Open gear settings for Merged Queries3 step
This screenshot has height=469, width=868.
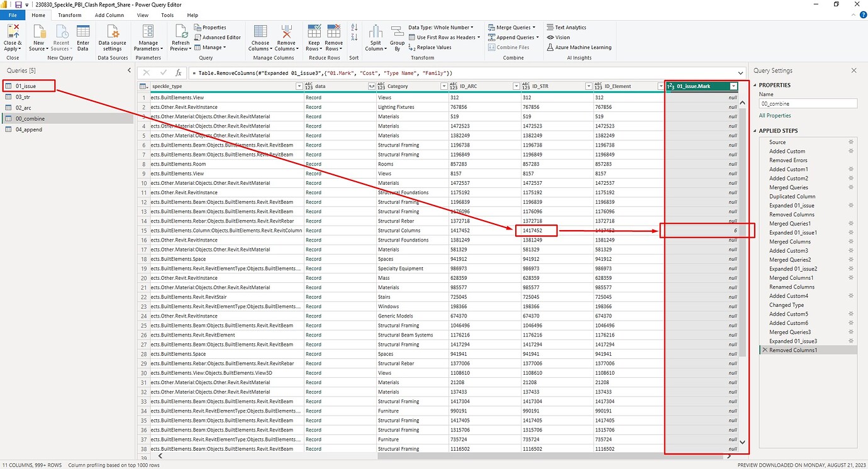coord(850,332)
